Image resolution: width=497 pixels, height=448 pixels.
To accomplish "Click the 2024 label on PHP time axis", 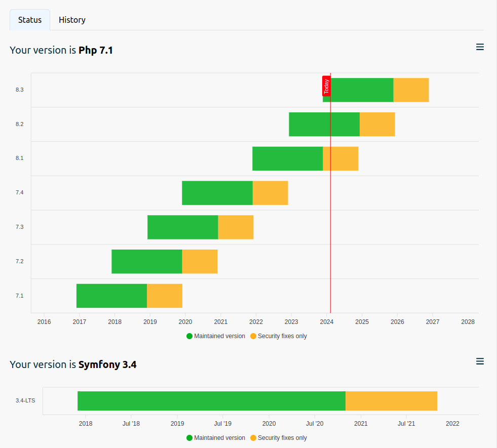I will [x=326, y=321].
